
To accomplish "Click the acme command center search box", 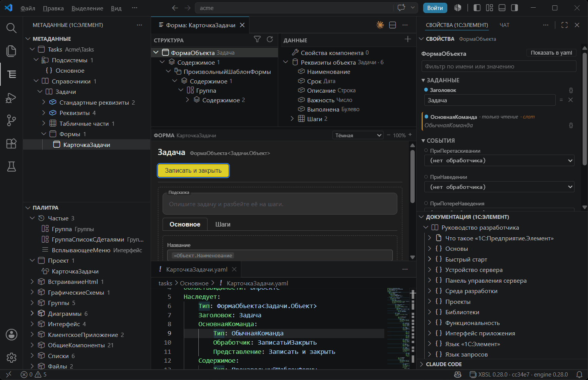I will (x=295, y=8).
